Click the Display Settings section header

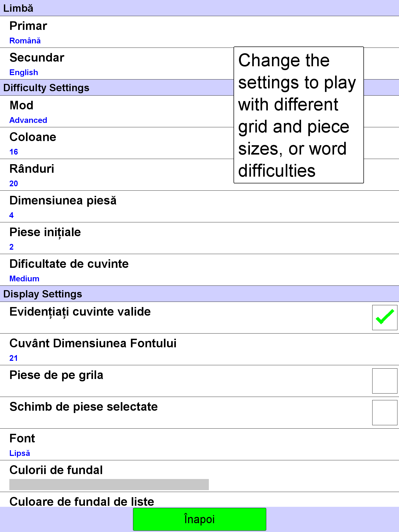click(x=199, y=294)
